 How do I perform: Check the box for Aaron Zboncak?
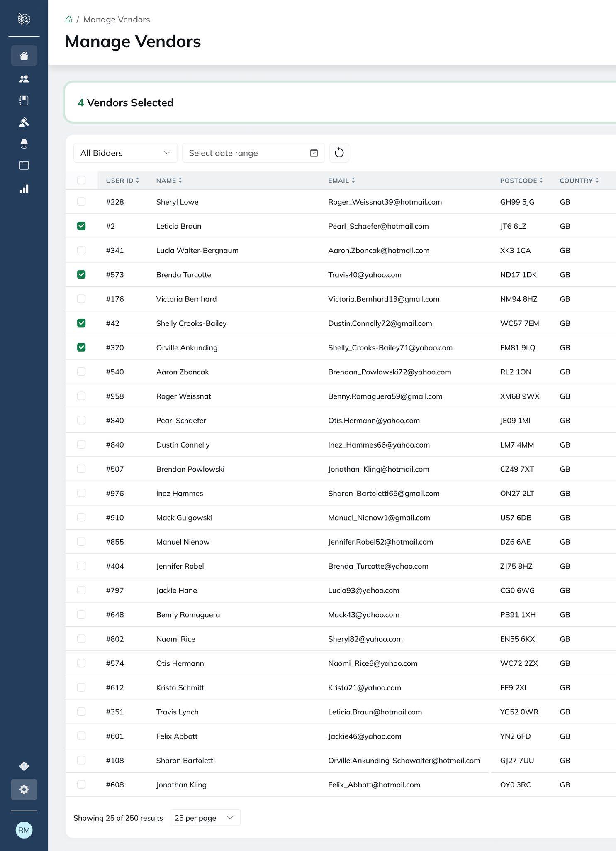click(x=81, y=372)
